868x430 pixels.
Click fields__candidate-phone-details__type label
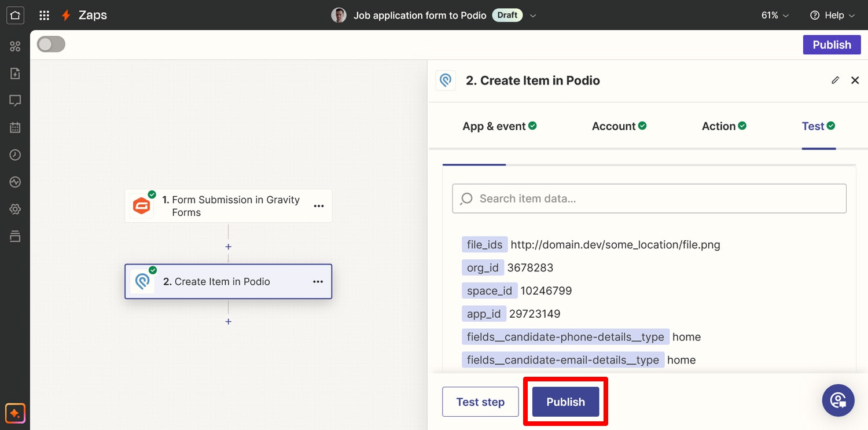click(565, 337)
